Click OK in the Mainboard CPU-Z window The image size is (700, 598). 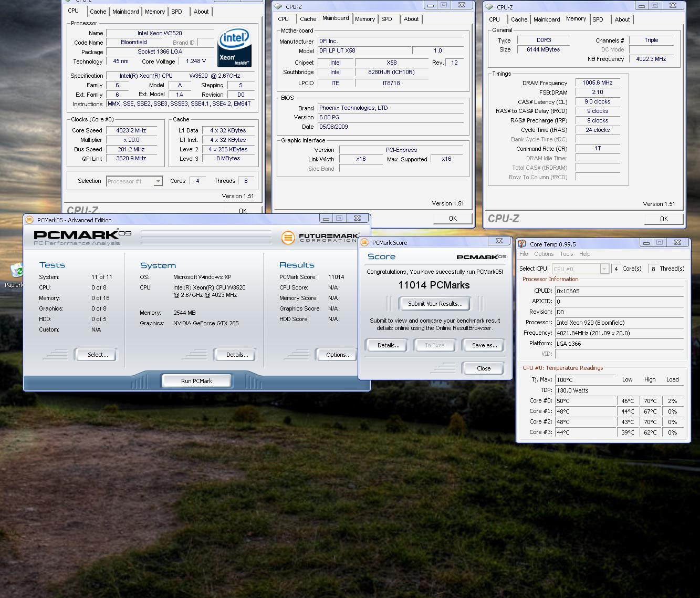tap(453, 219)
